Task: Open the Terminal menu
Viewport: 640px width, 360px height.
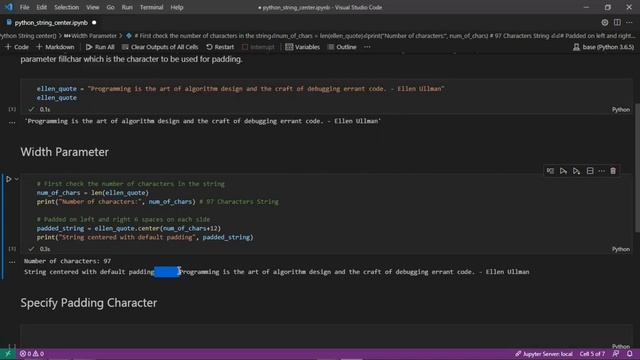Action: pos(151,7)
